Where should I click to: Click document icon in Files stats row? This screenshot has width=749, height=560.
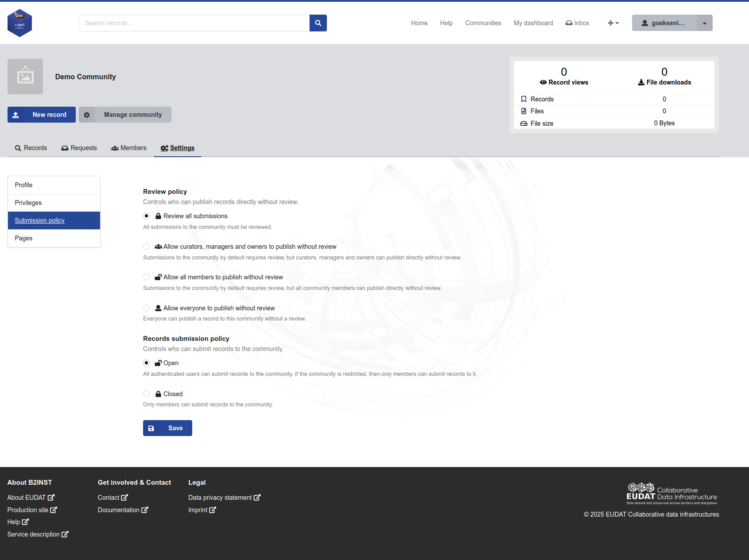tap(524, 111)
